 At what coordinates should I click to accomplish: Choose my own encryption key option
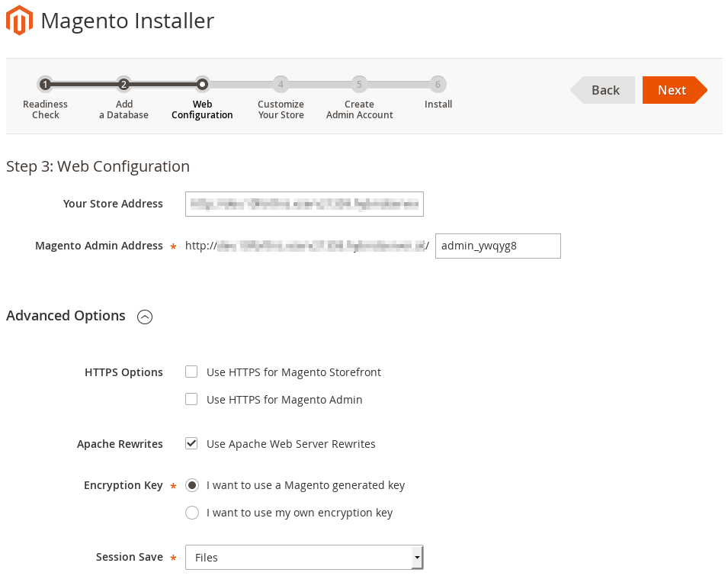pos(192,513)
